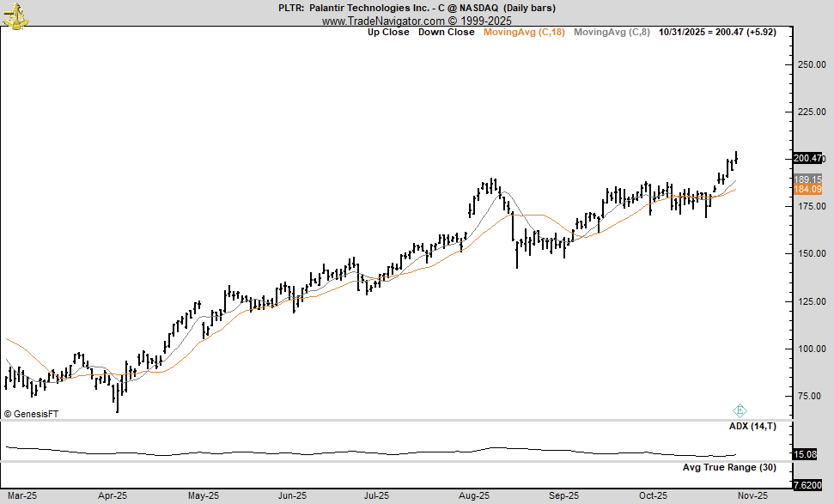834x504 pixels.
Task: Click the gray 189.15 moving average tag
Action: point(807,179)
